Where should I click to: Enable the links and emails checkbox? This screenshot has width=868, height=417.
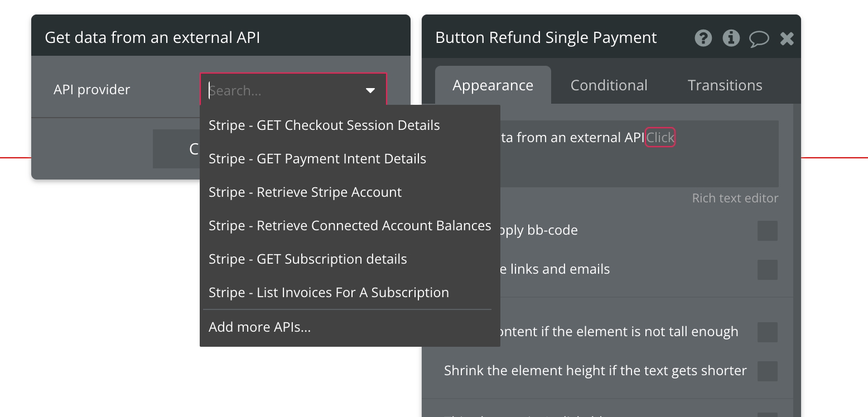(767, 270)
